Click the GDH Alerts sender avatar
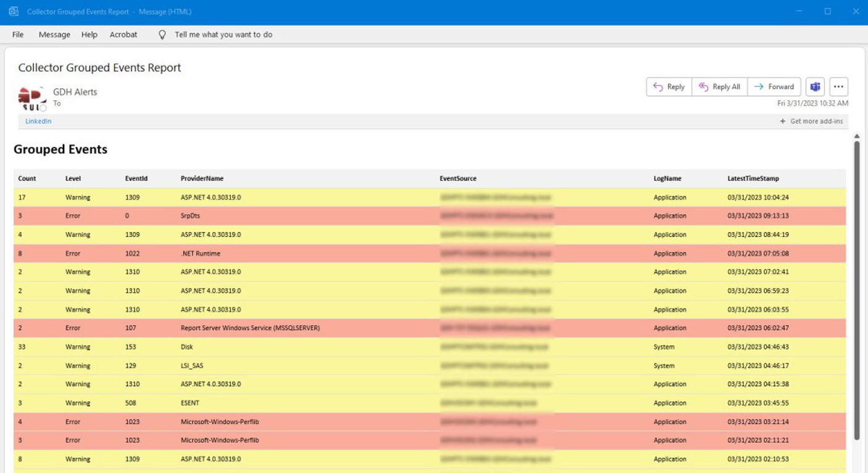Image resolution: width=868 pixels, height=473 pixels. tap(33, 99)
